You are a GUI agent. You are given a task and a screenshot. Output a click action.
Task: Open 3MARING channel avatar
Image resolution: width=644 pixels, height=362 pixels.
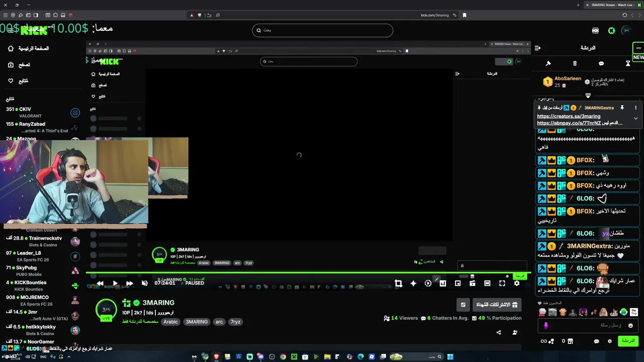(106, 310)
